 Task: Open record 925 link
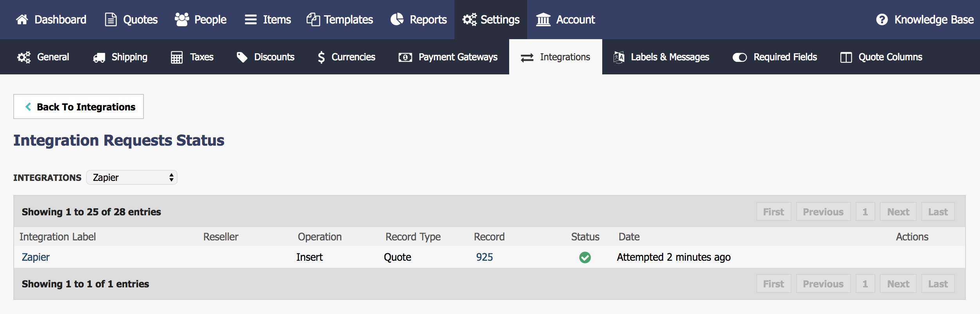(x=485, y=257)
